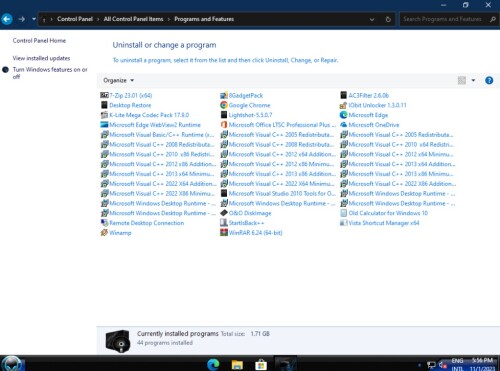Launch Microsoft Store from the taskbar
This screenshot has height=371, width=500.
click(x=261, y=364)
